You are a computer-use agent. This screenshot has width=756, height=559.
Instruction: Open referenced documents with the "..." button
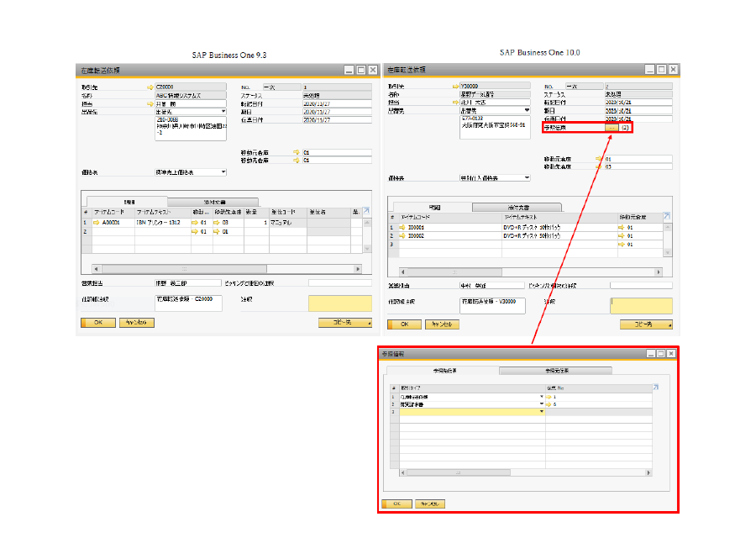tap(612, 127)
